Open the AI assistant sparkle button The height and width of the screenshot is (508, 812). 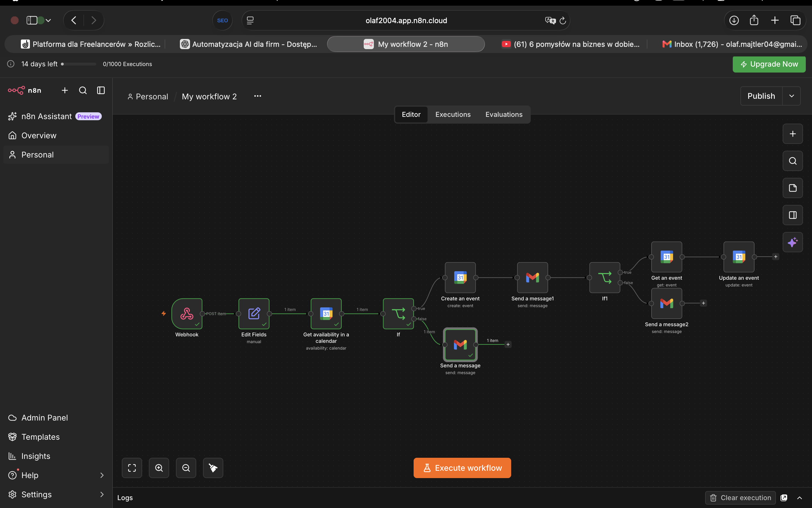(x=793, y=242)
